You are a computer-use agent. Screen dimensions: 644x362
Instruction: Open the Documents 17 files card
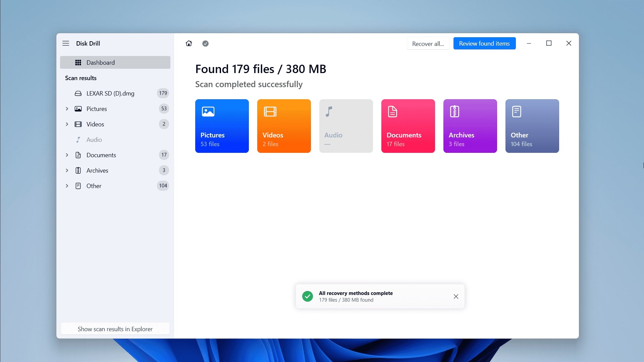408,126
